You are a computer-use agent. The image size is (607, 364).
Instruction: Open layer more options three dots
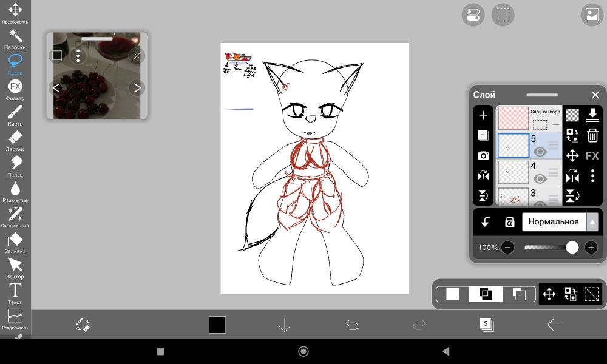592,176
